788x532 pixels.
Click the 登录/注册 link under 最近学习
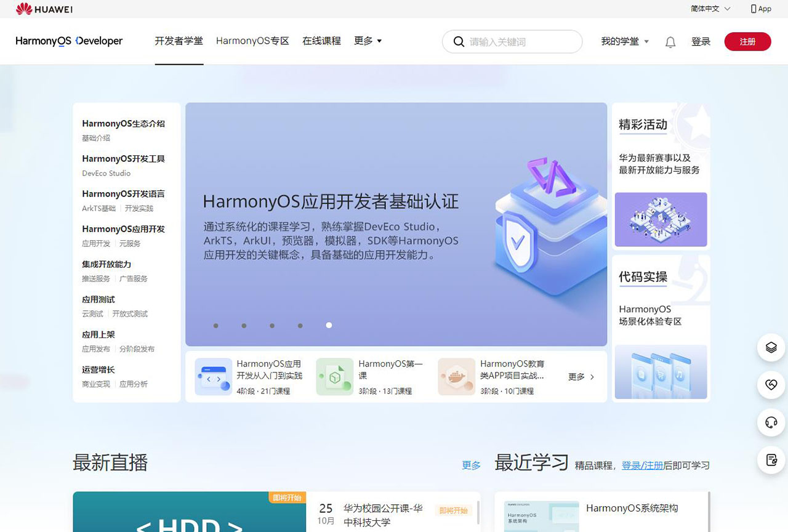coord(642,465)
